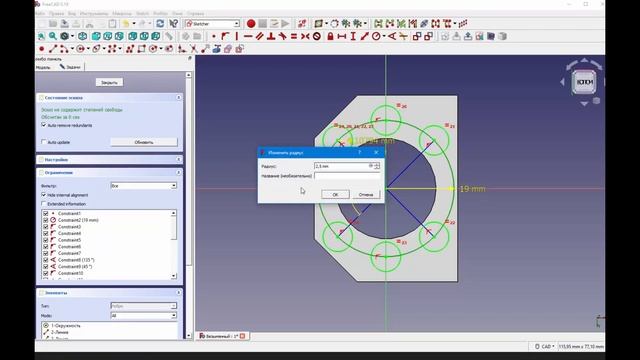Open the File menu
The width and height of the screenshot is (640, 360).
(x=40, y=13)
